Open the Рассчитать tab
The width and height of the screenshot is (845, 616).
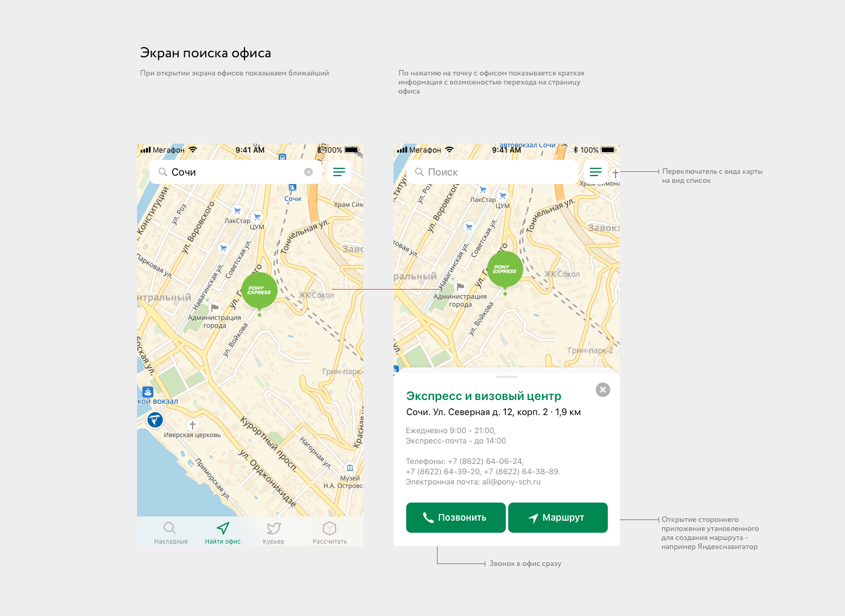coord(330,533)
